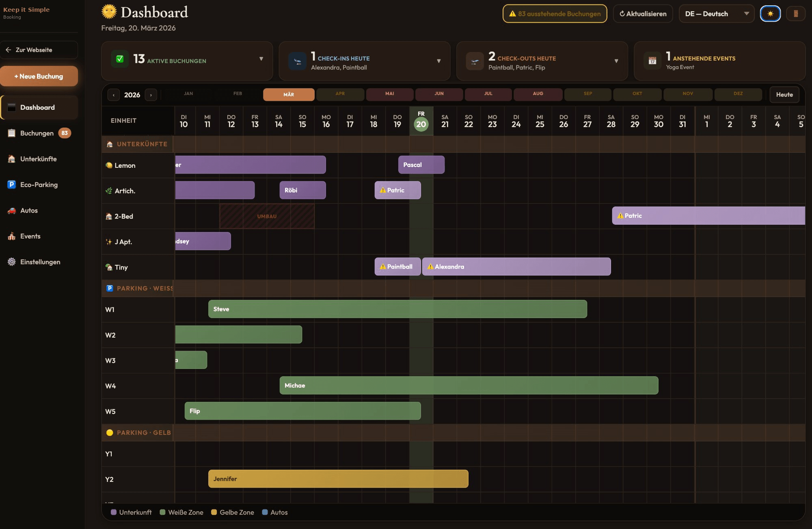This screenshot has width=812, height=529.
Task: Click the Buchungen clipboard icon
Action: click(12, 133)
